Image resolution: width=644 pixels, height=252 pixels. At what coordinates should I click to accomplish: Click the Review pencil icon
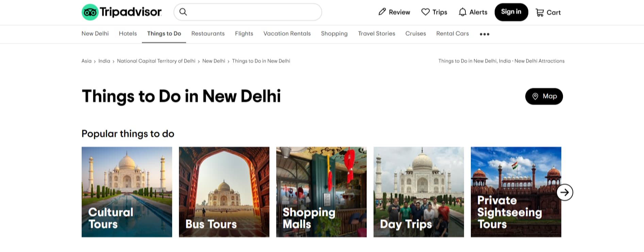coord(382,12)
